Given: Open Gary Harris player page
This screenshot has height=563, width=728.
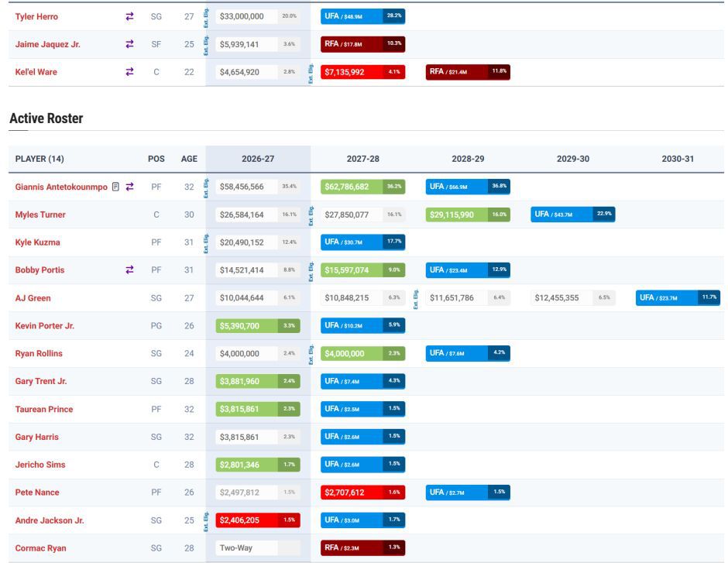Looking at the screenshot, I should click(x=36, y=437).
